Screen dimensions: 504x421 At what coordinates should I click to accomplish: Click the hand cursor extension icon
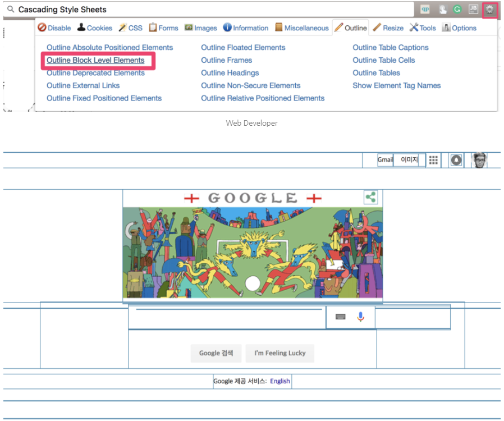point(442,10)
